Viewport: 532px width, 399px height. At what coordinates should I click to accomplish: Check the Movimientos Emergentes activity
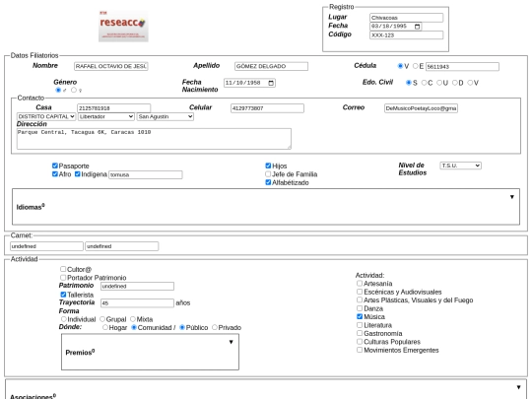[360, 350]
